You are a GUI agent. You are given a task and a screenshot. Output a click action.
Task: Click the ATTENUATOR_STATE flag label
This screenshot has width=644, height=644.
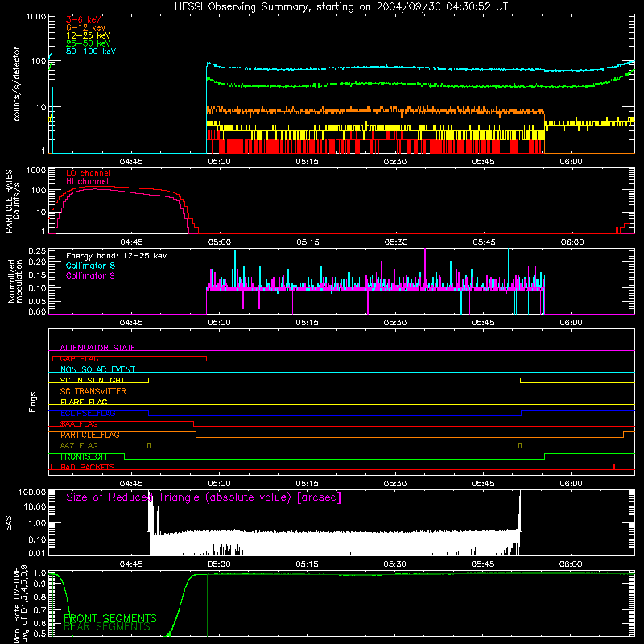click(97, 348)
